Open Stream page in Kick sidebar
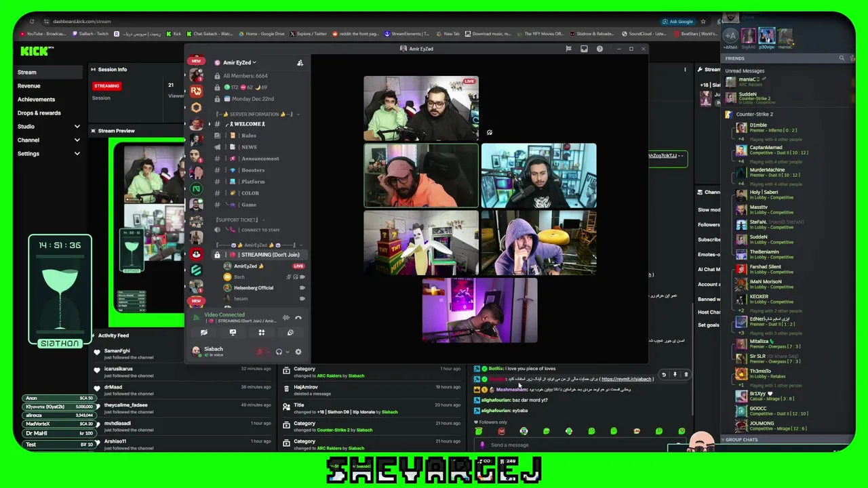The image size is (868, 488). (48, 73)
